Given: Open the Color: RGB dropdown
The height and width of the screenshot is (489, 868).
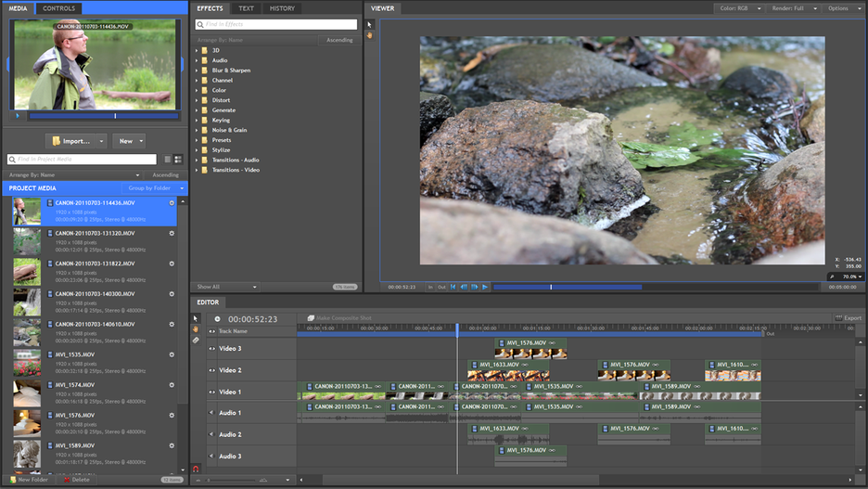Looking at the screenshot, I should point(740,8).
